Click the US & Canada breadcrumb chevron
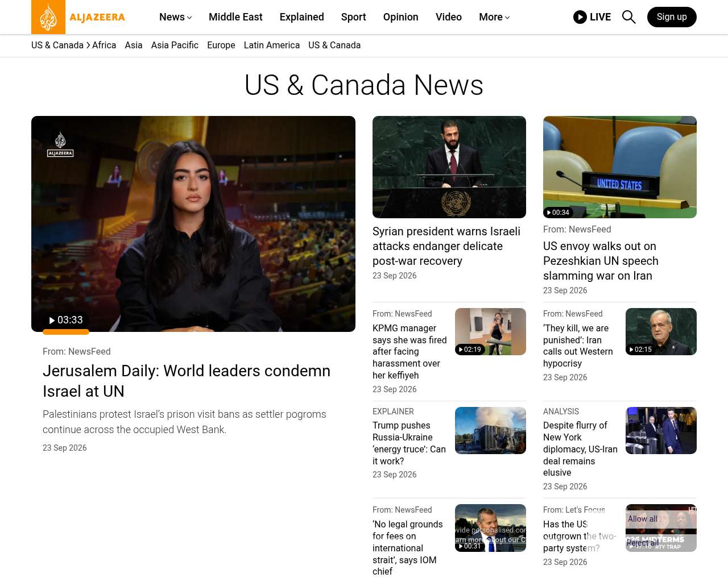Image resolution: width=728 pixels, height=582 pixels. coord(88,45)
